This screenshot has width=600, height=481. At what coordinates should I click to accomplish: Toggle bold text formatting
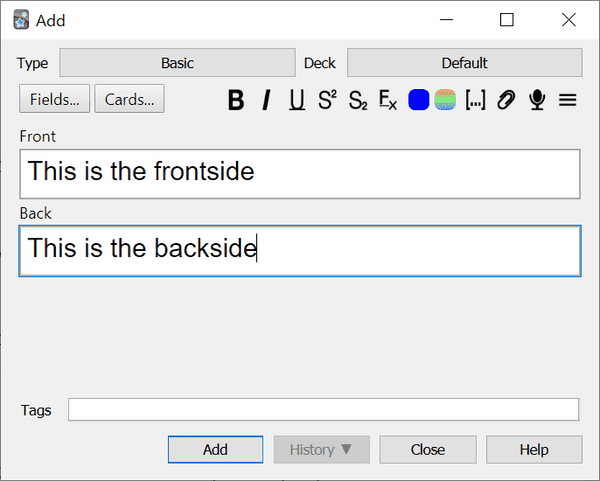(x=236, y=100)
